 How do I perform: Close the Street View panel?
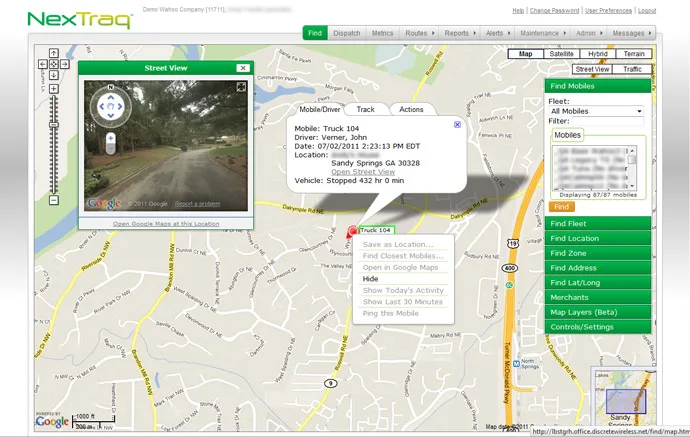click(243, 68)
